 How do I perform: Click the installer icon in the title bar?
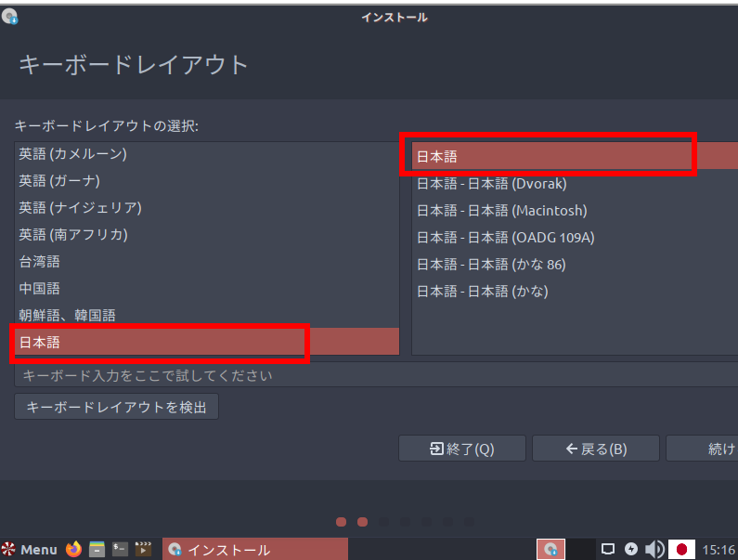[x=9, y=17]
